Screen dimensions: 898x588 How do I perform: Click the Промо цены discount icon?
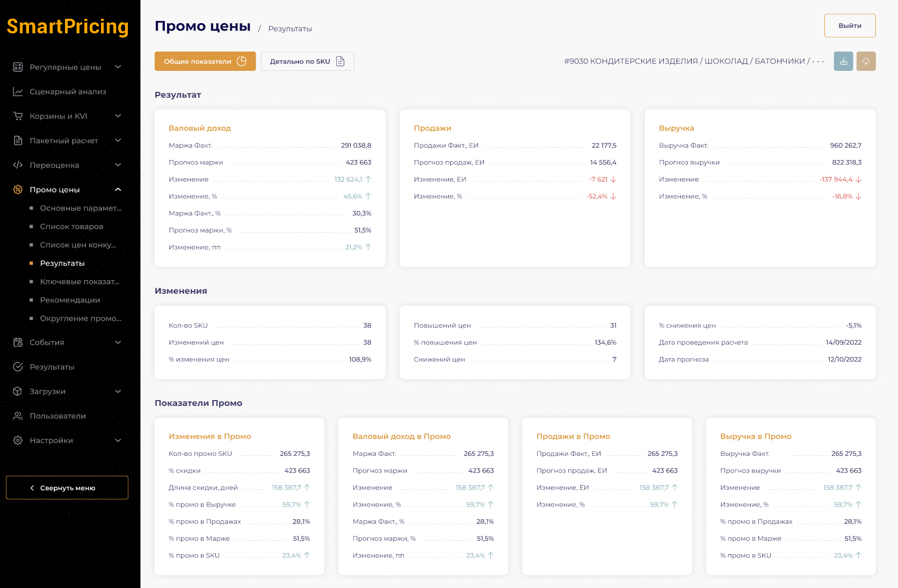18,190
